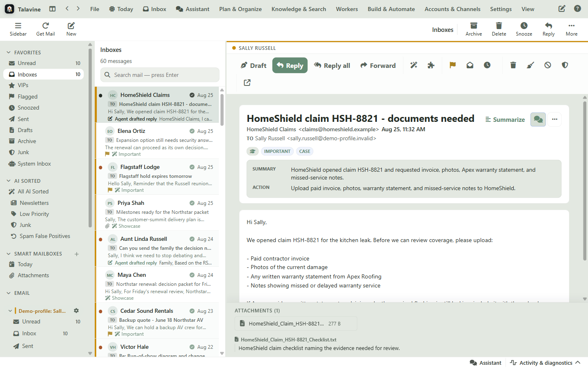This screenshot has height=368, width=588.
Task: Collapse the FAVORITES section
Action: pyautogui.click(x=9, y=52)
